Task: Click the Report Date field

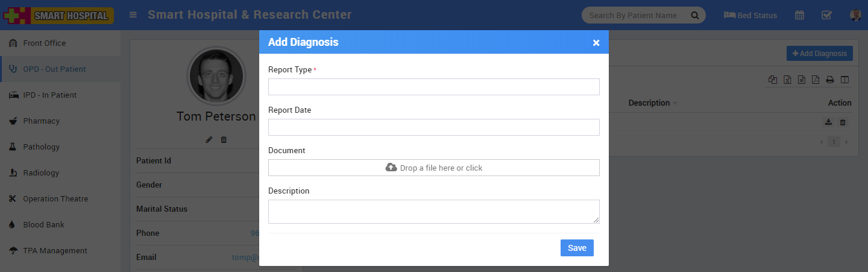Action: click(x=433, y=127)
